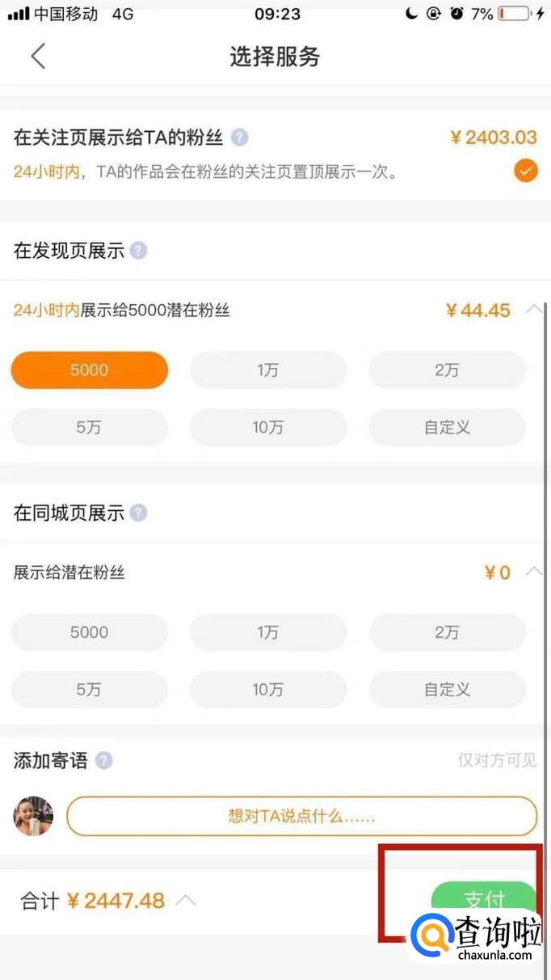This screenshot has height=980, width=551.
Task: Toggle the orange follow-page service checkmark
Action: click(x=526, y=171)
